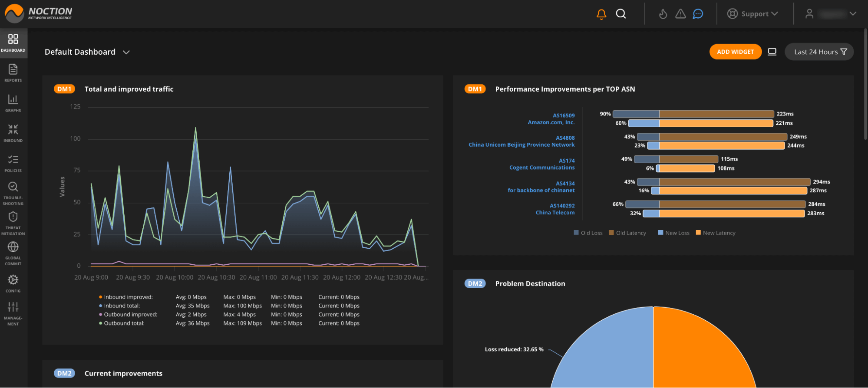Viewport: 868px width, 388px height.
Task: Click the ADD WIDGET button
Action: coord(736,52)
